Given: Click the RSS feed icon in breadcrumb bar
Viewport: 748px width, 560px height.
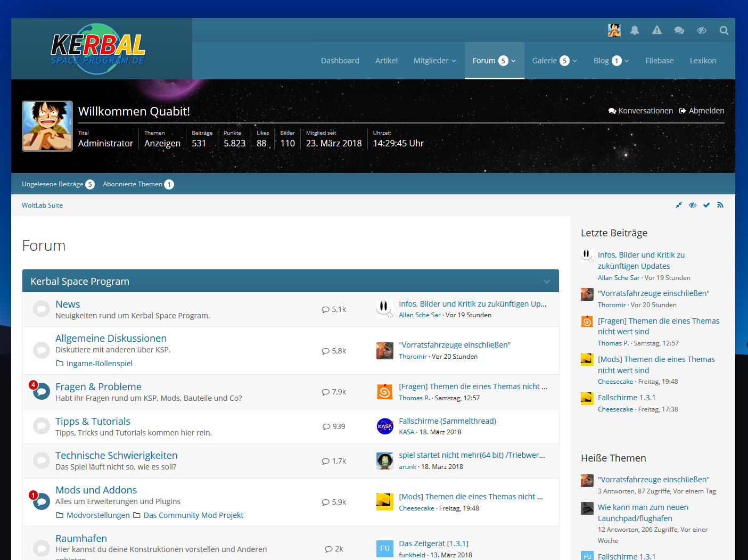Looking at the screenshot, I should pyautogui.click(x=720, y=205).
